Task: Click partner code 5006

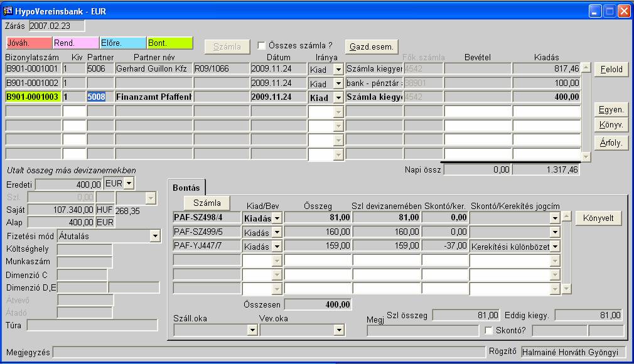Action: tap(100, 69)
